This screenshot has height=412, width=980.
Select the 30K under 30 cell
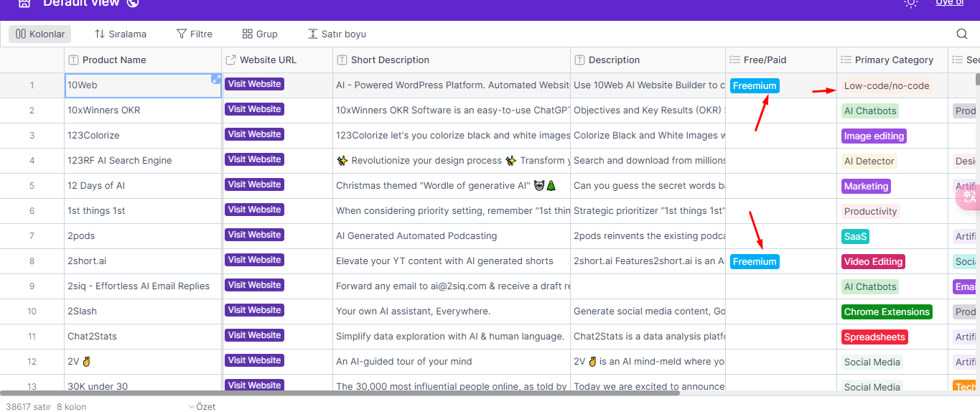[x=143, y=384]
